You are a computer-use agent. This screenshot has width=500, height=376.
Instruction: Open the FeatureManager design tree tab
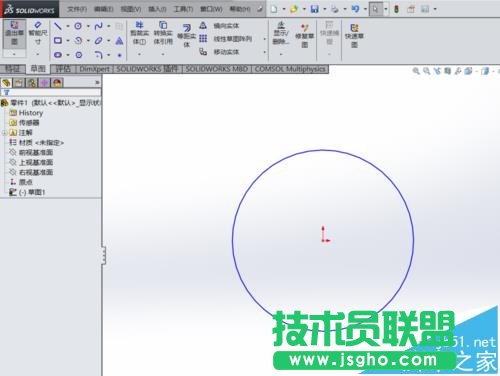coord(6,83)
